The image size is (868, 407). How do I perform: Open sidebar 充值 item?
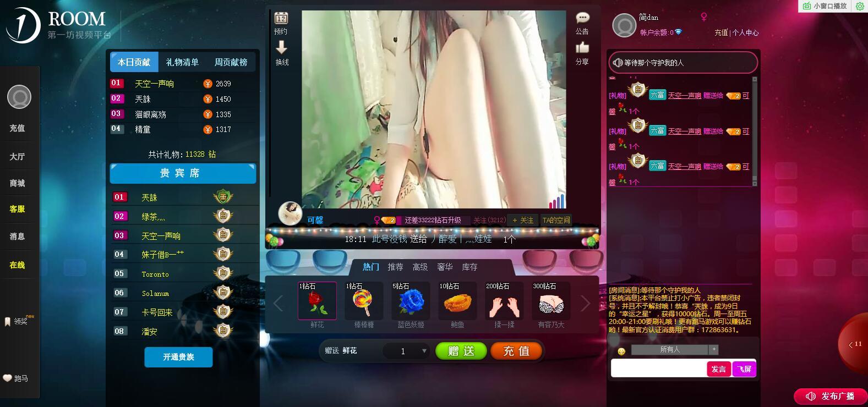[x=17, y=128]
